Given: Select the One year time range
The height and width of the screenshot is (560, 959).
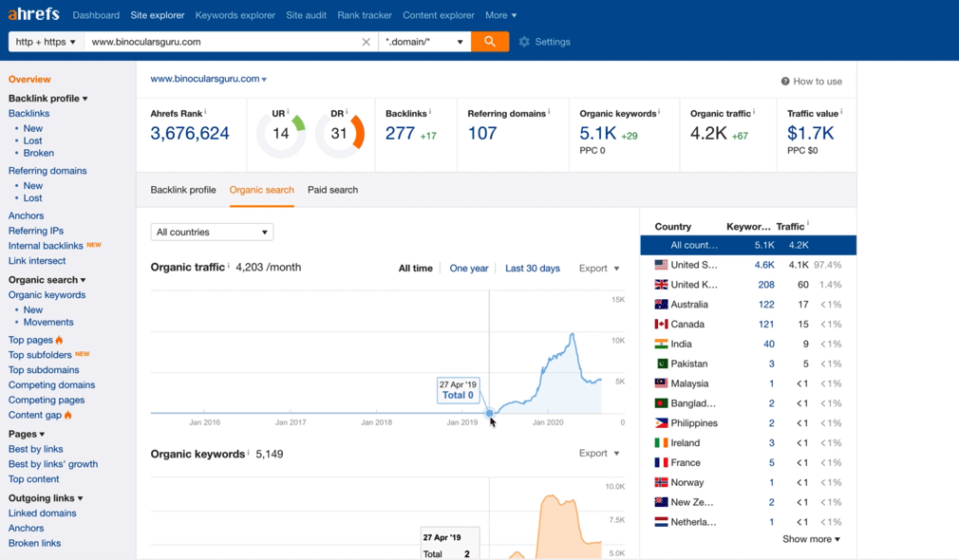Looking at the screenshot, I should point(468,269).
